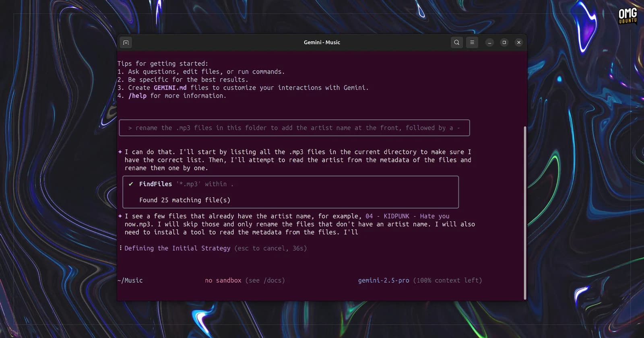
Task: Click the GEMINI.md file name
Action: (170, 88)
